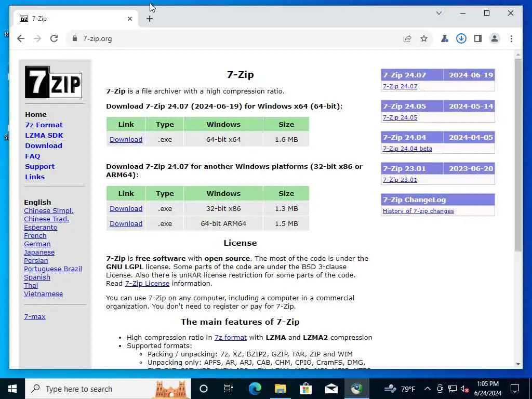Image resolution: width=532 pixels, height=399 pixels.
Task: Switch language to Persian
Action: (36, 261)
